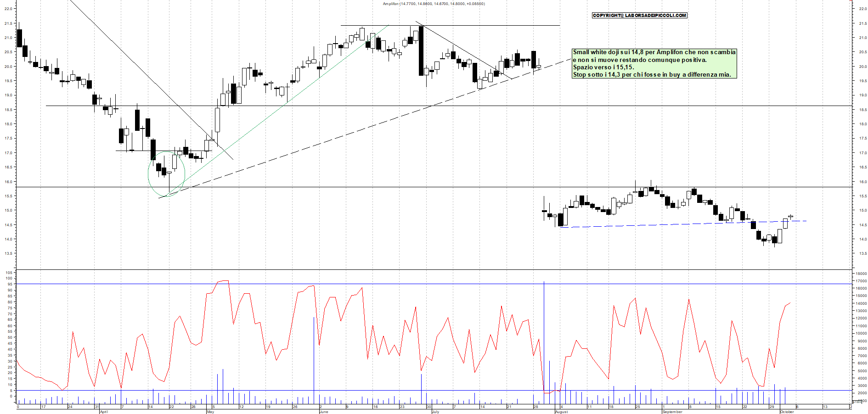
Task: Click the 22.0 label on right price axis
Action: [863, 9]
